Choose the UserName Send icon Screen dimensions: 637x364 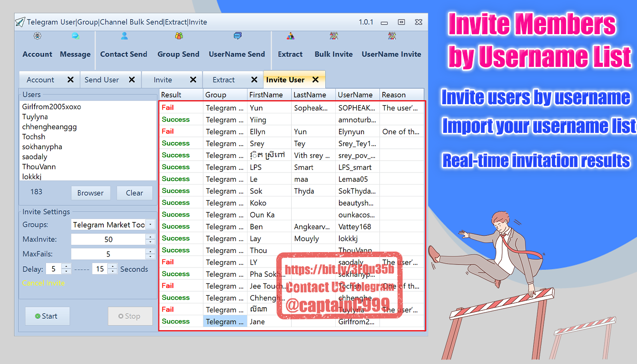[x=237, y=36]
